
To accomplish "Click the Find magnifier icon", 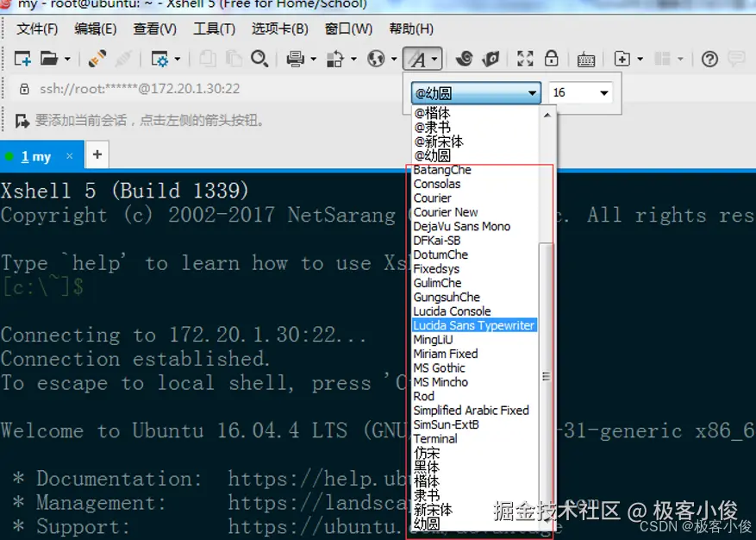I will [x=259, y=59].
